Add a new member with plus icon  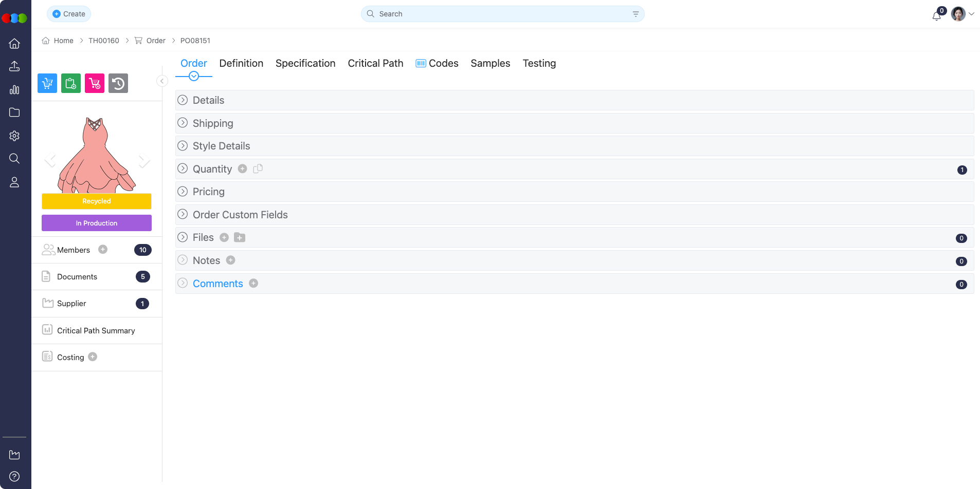[x=103, y=250]
